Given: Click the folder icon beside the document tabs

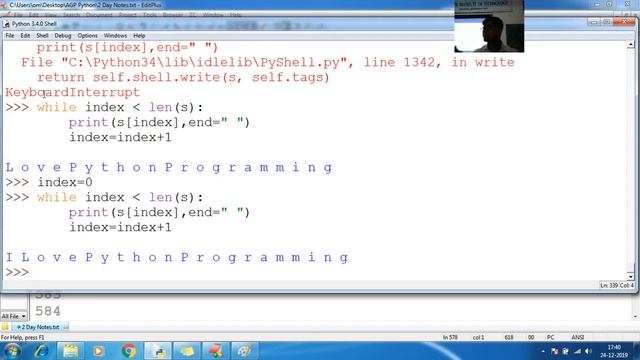Looking at the screenshot, I should tap(5, 327).
